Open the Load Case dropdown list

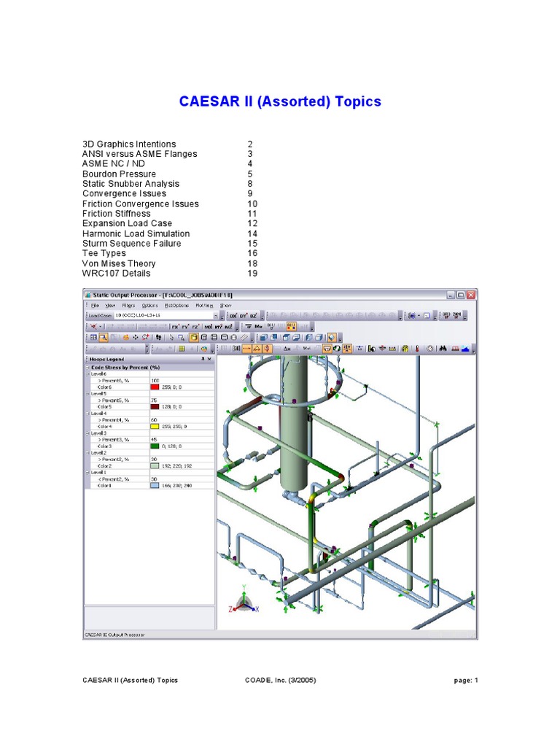[x=216, y=316]
